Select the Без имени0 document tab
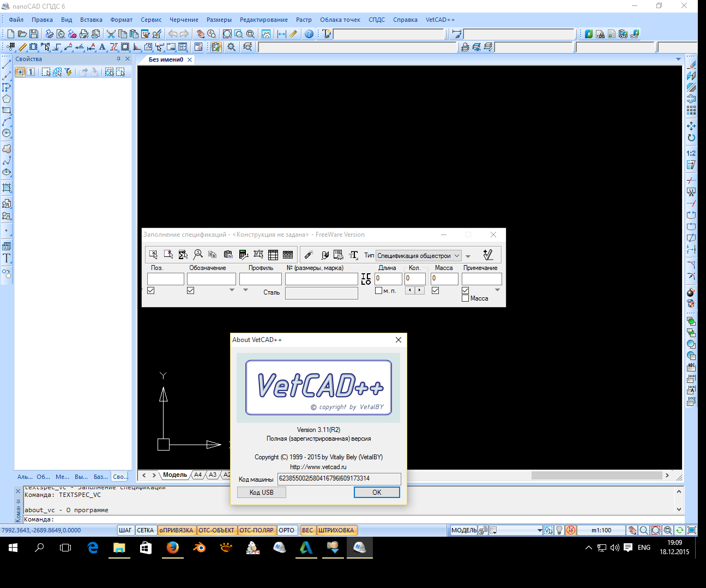 click(x=166, y=59)
